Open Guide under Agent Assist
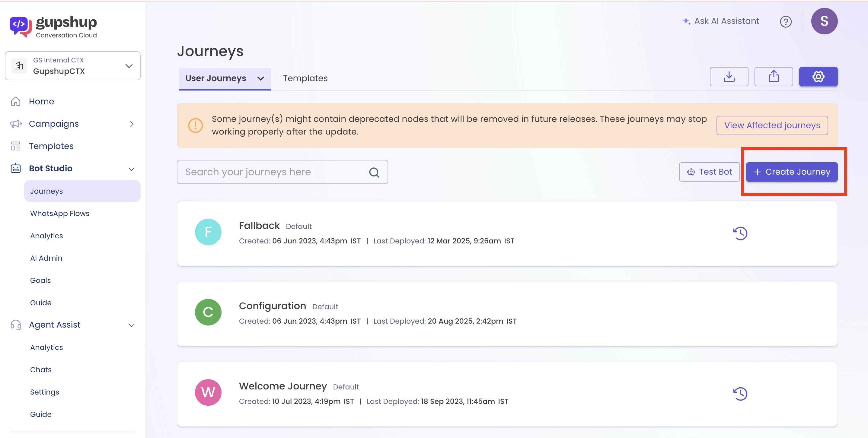The width and height of the screenshot is (868, 438). pos(41,414)
